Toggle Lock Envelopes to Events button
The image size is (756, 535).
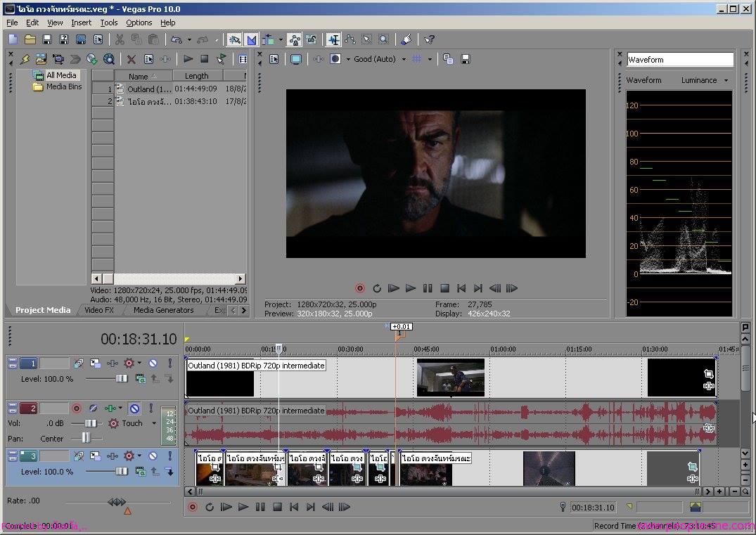coord(294,39)
